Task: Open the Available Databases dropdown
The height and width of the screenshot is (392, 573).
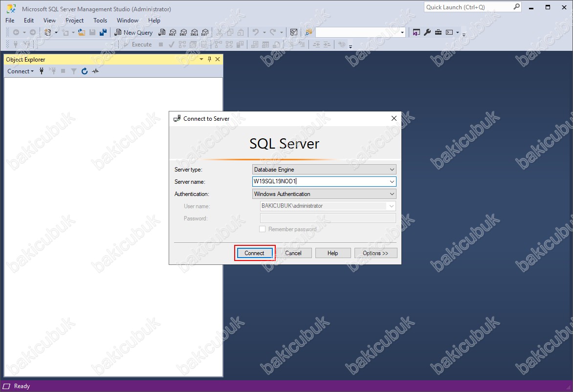Action: (112, 44)
